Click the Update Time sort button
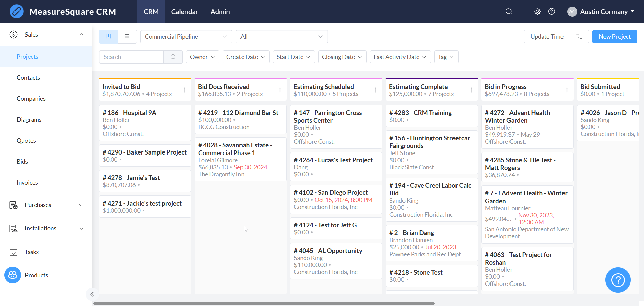 [x=547, y=37]
